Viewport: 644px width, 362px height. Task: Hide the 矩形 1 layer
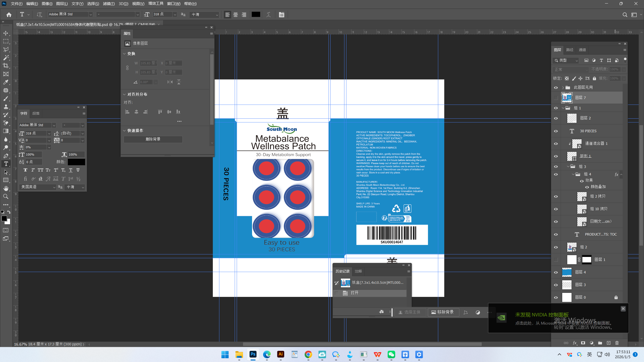point(556,156)
